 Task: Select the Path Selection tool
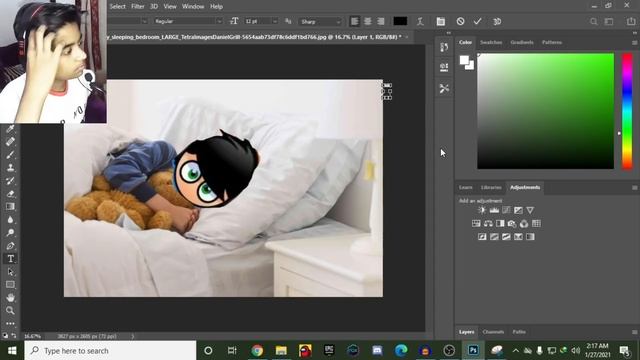point(10,272)
